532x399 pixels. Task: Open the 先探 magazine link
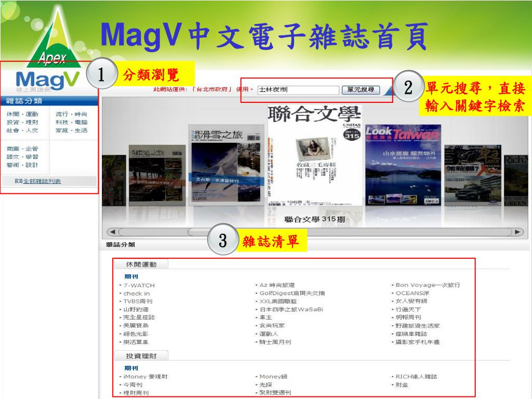click(265, 385)
